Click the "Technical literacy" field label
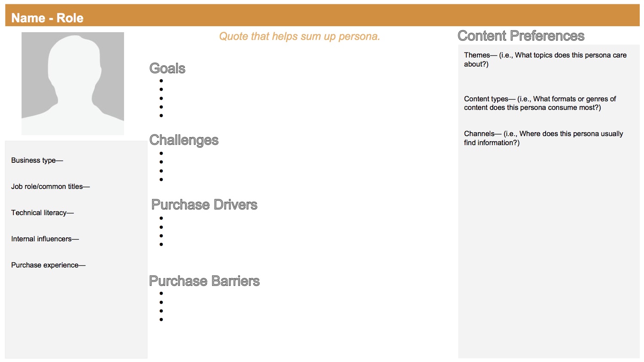The height and width of the screenshot is (362, 644). point(42,213)
